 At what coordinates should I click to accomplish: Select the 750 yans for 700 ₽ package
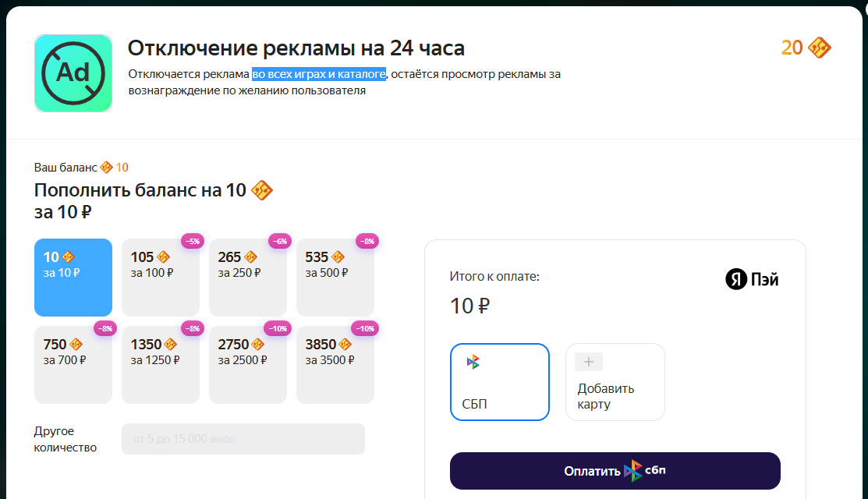[73, 365]
